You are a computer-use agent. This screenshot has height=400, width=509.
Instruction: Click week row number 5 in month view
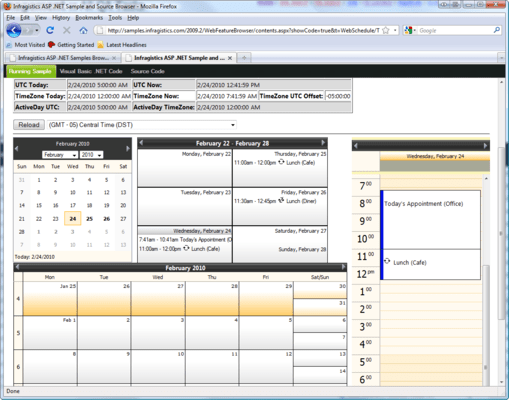point(18,333)
